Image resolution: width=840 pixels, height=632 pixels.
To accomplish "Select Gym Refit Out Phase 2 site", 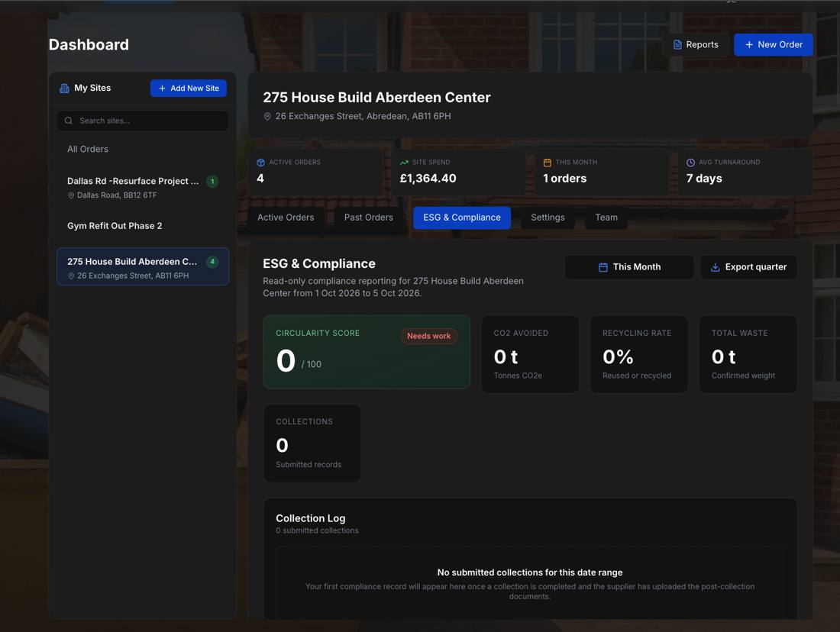I will coord(143,226).
